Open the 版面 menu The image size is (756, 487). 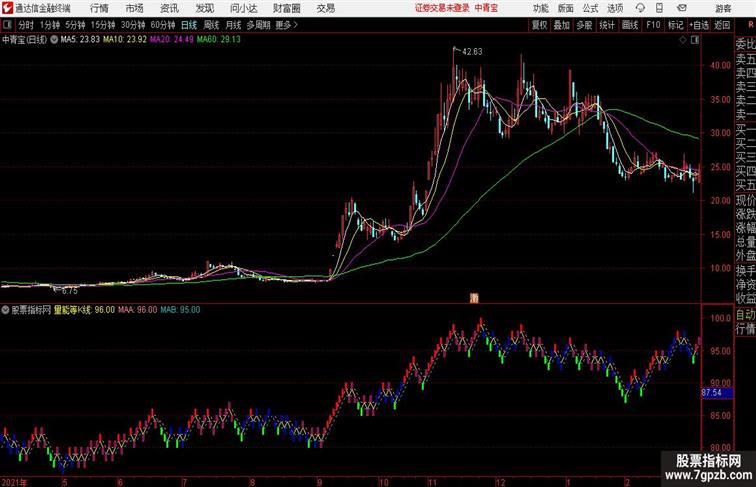[x=566, y=8]
